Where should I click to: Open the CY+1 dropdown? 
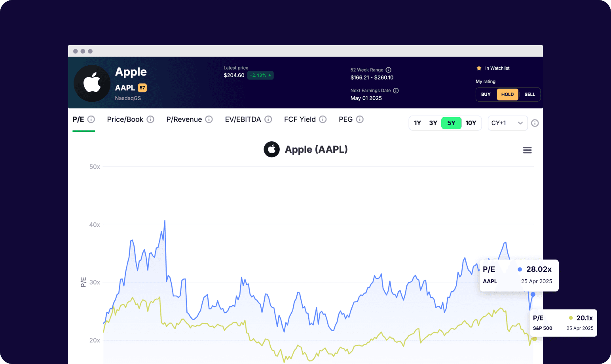[507, 123]
